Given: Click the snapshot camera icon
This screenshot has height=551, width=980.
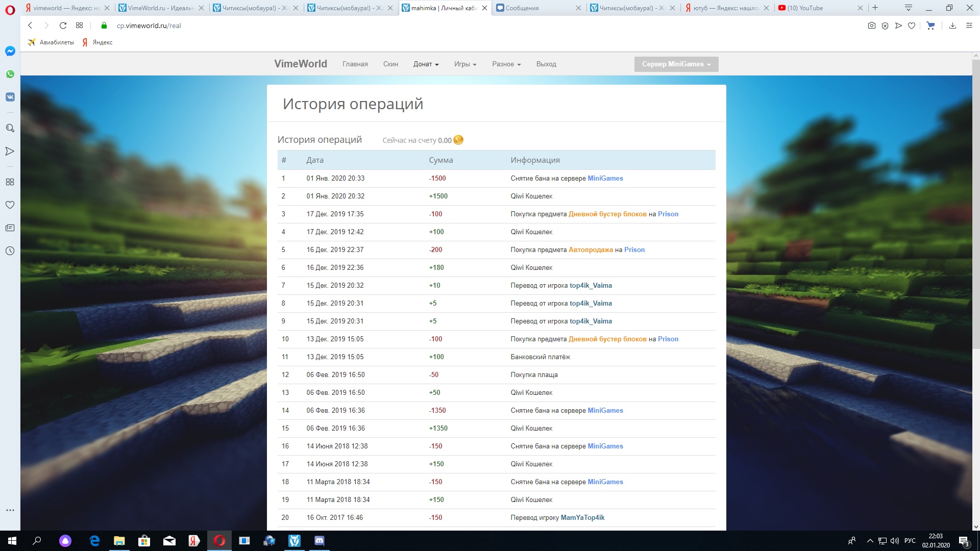Looking at the screenshot, I should tap(871, 26).
